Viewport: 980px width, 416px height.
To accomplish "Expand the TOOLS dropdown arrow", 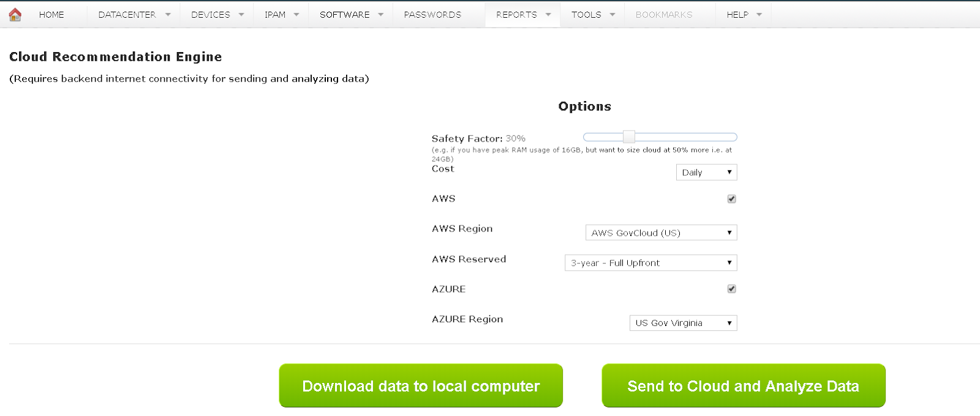I will coord(612,15).
